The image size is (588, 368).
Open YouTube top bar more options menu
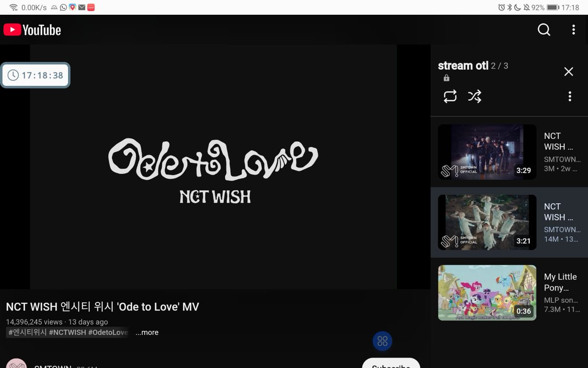[x=573, y=30]
